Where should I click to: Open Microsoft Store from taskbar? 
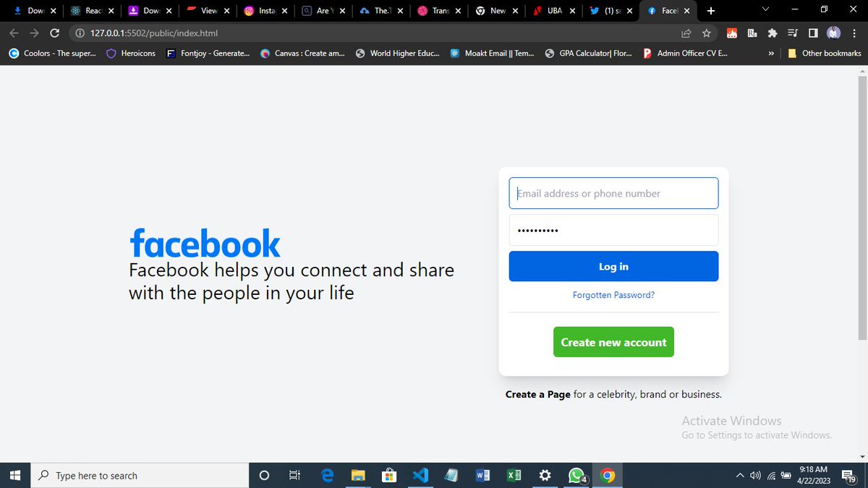click(x=389, y=476)
